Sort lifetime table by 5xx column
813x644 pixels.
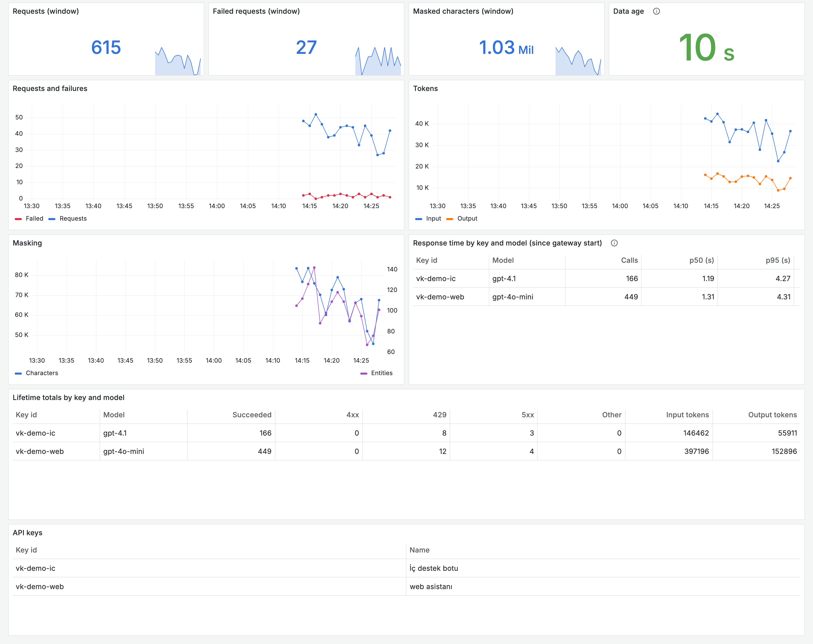[x=528, y=415]
